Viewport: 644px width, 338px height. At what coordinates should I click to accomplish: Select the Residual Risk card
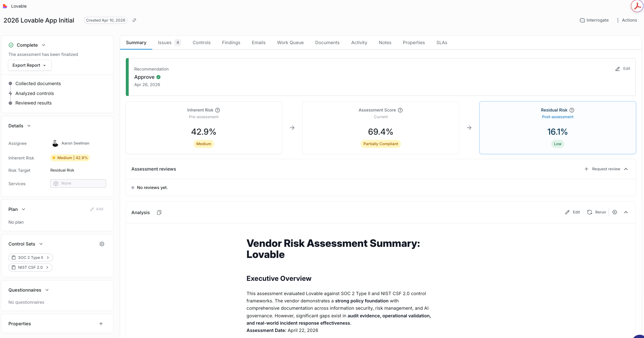[x=558, y=128]
